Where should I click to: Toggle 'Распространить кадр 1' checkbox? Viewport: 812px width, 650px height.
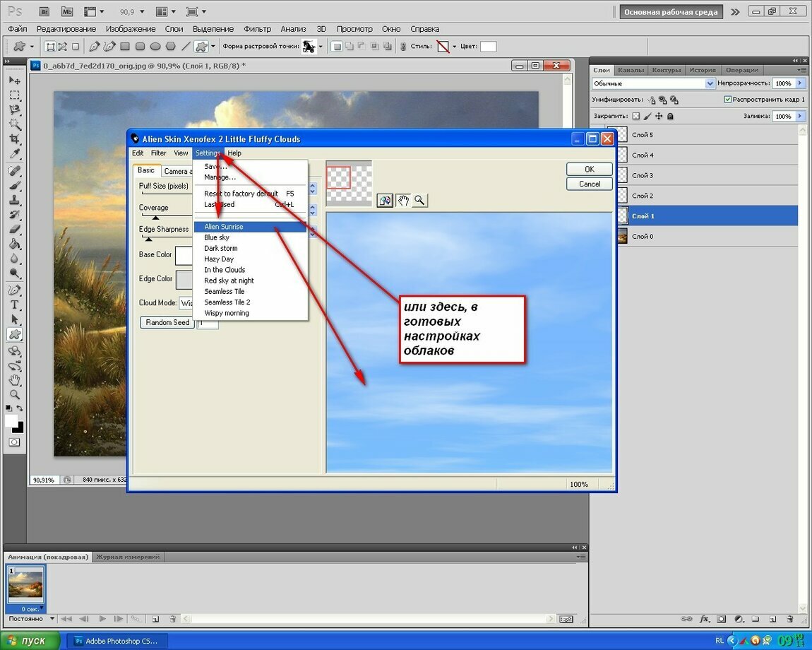pos(727,100)
